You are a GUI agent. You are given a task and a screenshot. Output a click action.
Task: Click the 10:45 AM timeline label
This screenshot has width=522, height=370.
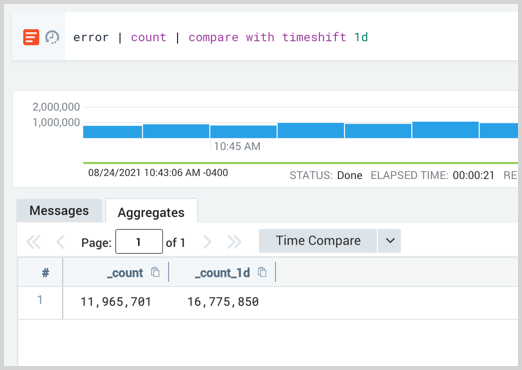tap(237, 146)
